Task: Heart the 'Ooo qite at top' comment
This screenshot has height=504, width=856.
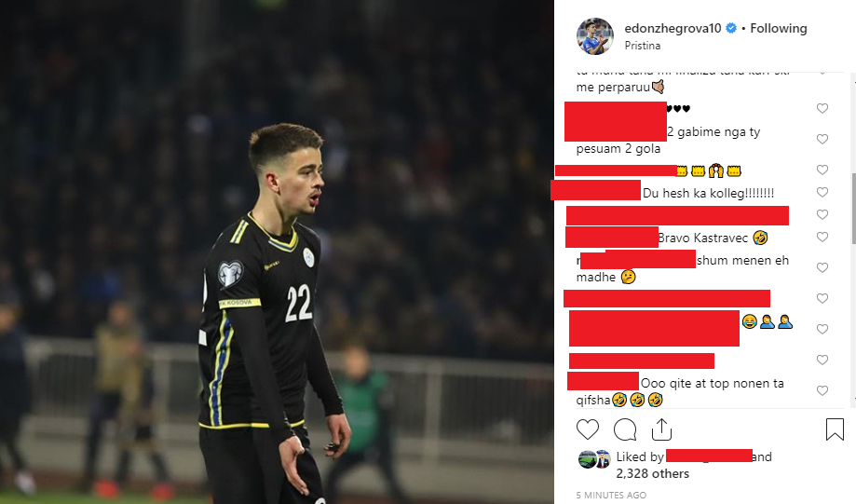Action: tap(822, 390)
